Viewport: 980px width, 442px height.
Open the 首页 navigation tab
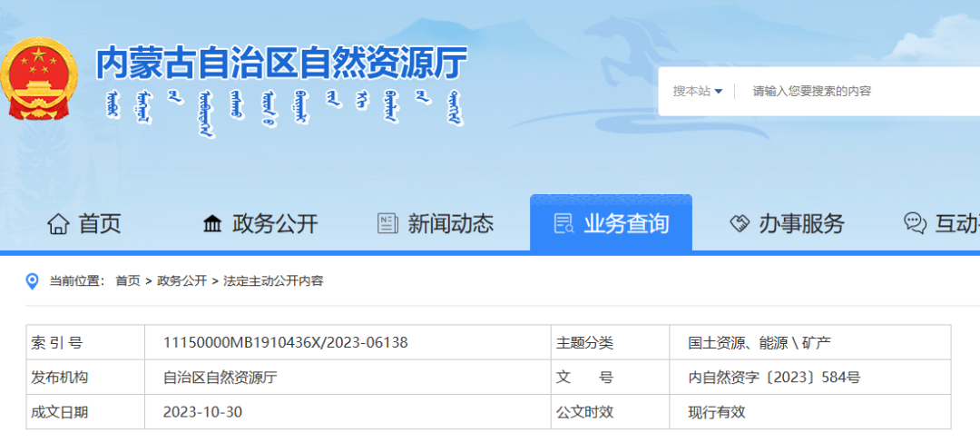[x=84, y=223]
